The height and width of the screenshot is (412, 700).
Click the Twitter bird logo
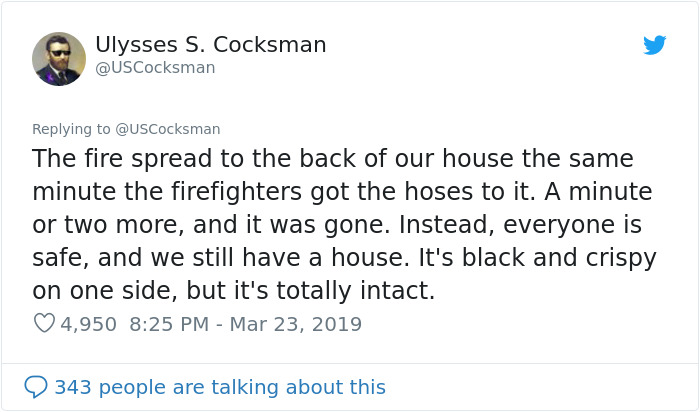click(x=654, y=45)
